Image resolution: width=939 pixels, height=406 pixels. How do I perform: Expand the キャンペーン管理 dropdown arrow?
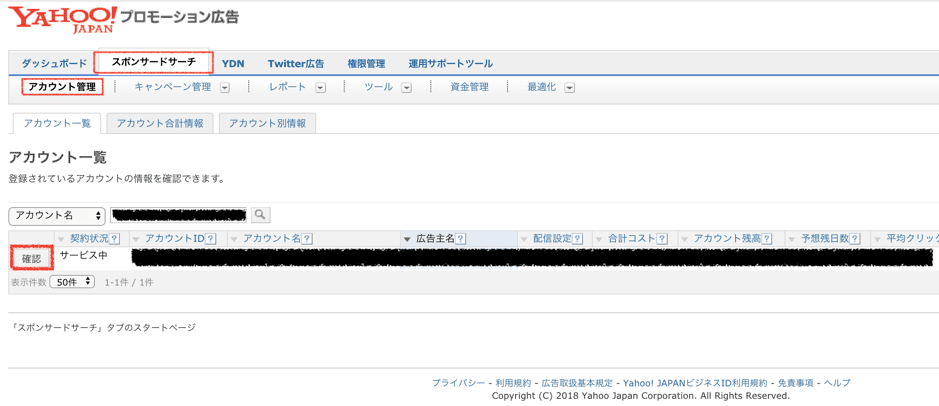(225, 88)
